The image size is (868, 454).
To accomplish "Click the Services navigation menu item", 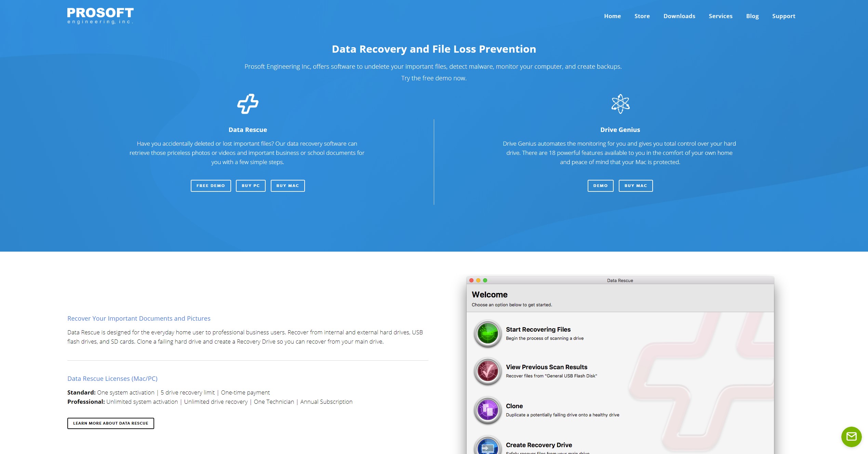I will (721, 15).
